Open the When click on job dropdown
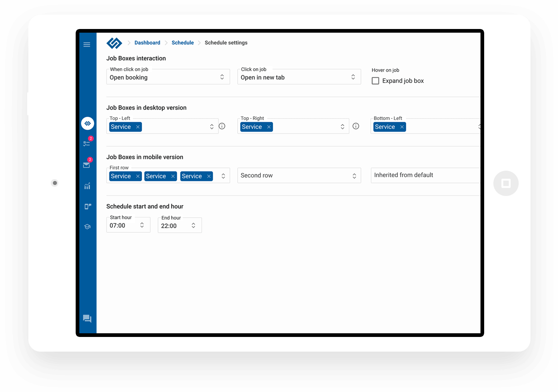Screen dimensions: 558x392 (168, 77)
